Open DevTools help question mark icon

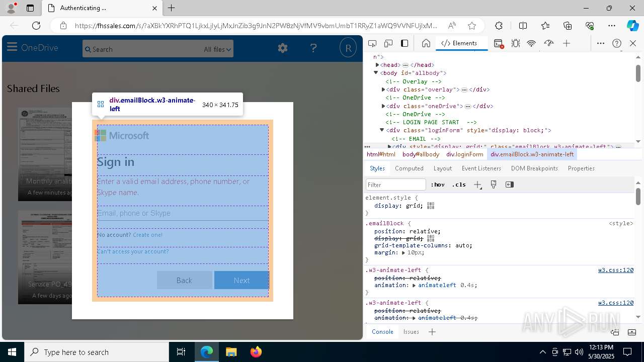[x=617, y=43]
